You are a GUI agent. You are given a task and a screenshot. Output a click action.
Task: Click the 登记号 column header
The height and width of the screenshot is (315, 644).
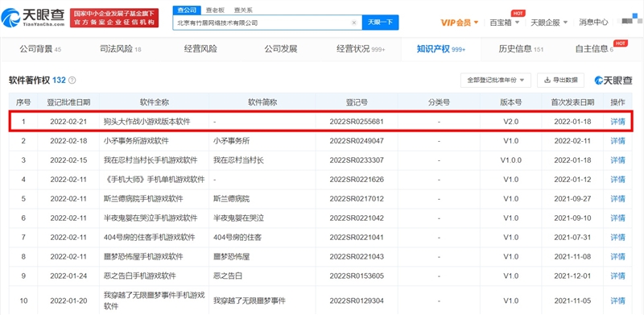click(357, 102)
